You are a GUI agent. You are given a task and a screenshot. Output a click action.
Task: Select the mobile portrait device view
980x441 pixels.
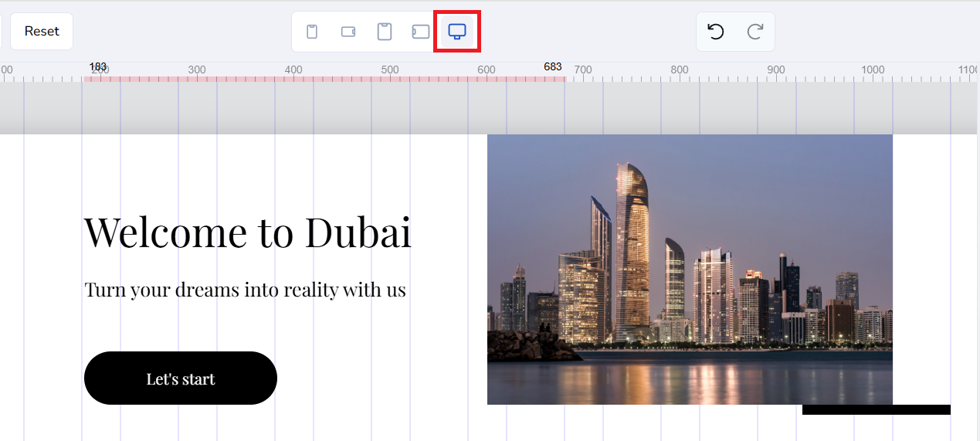point(312,32)
